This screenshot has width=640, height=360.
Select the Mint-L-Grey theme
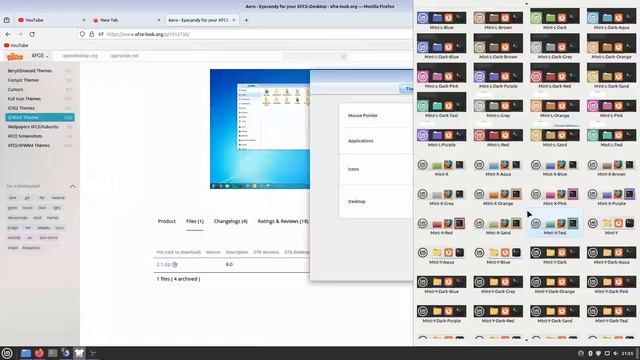(498, 109)
